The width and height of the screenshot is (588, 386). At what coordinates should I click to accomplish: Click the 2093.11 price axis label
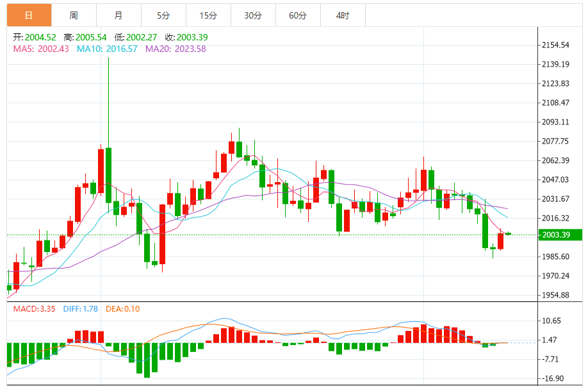[555, 122]
